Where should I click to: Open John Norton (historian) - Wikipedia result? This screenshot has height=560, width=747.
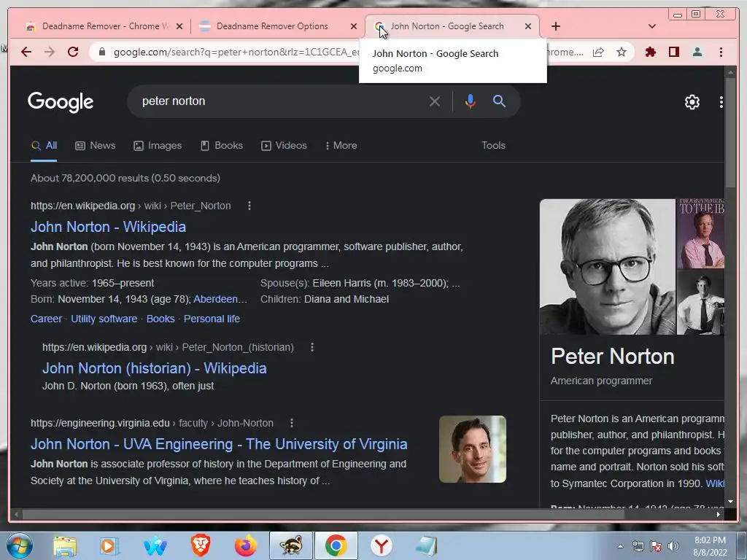point(155,368)
